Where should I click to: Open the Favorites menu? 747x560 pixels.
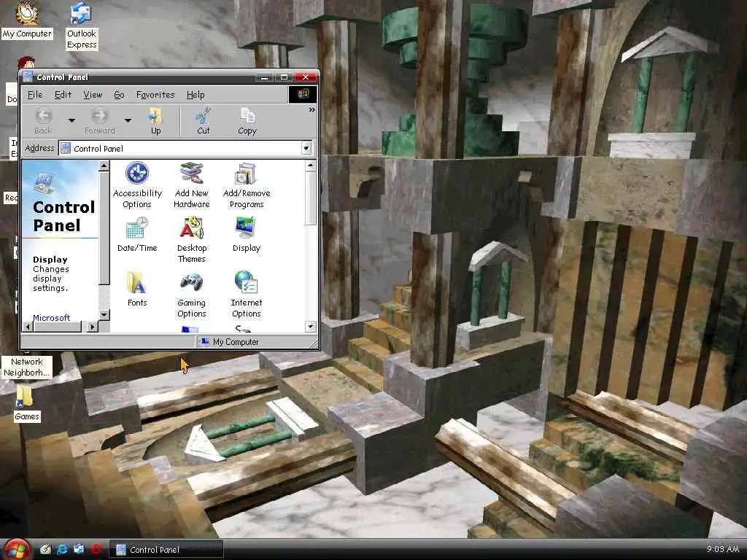tap(155, 95)
